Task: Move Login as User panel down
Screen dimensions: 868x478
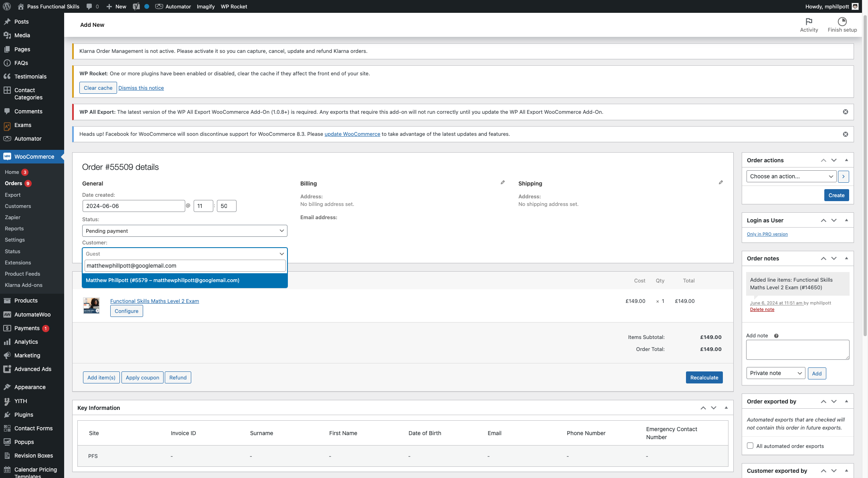Action: 834,220
